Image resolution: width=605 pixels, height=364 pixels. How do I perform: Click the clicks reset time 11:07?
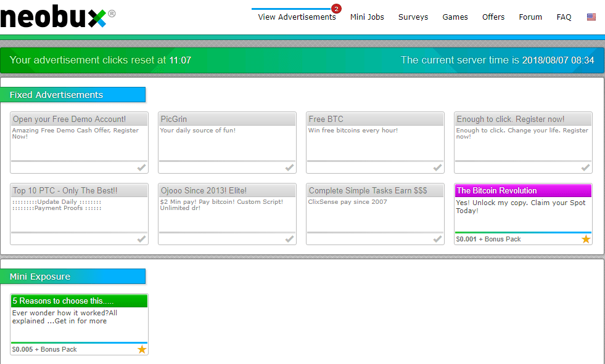180,60
